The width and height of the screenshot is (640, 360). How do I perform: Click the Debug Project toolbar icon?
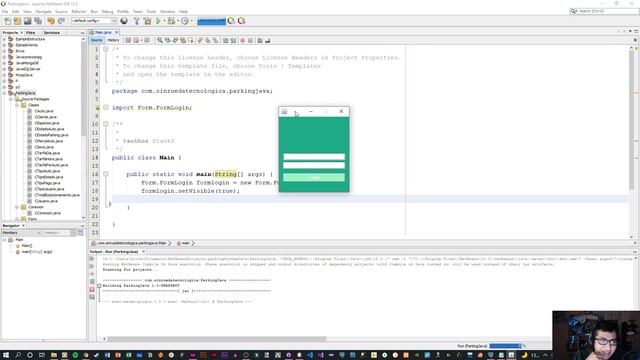coord(171,21)
